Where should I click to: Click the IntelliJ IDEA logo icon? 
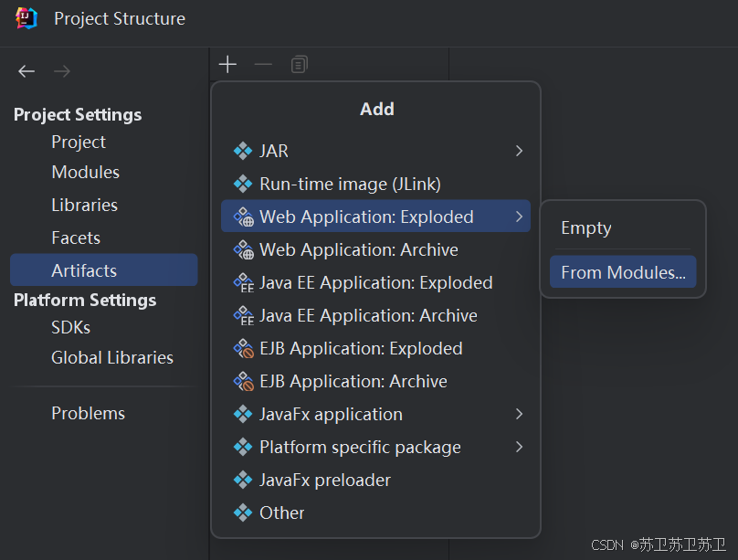click(26, 18)
